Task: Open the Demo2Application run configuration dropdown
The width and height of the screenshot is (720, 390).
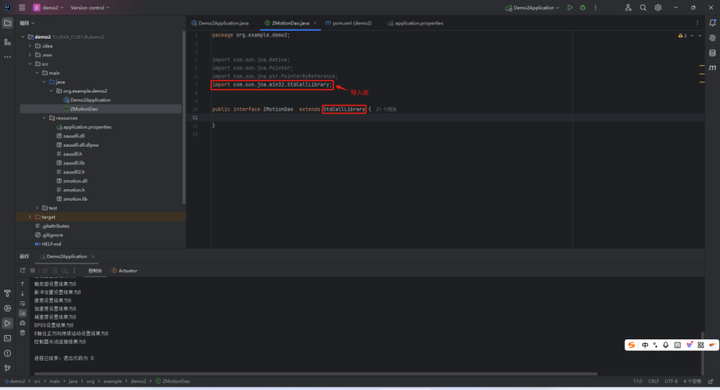Action: click(x=533, y=8)
